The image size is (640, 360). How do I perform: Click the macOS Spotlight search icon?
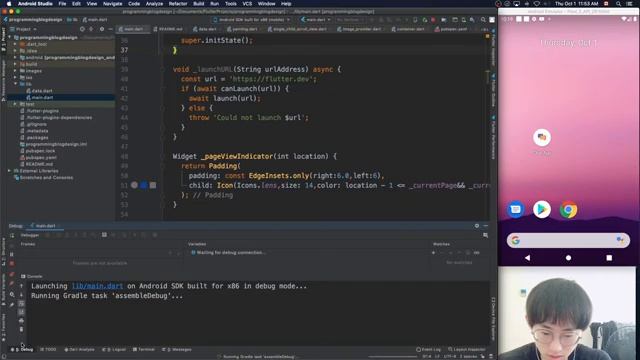[618, 4]
